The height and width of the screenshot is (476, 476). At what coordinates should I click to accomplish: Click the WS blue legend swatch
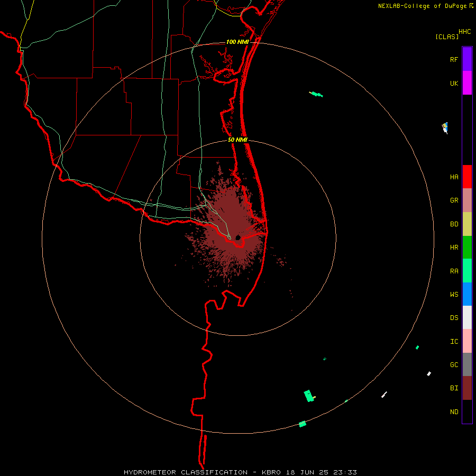point(467,294)
